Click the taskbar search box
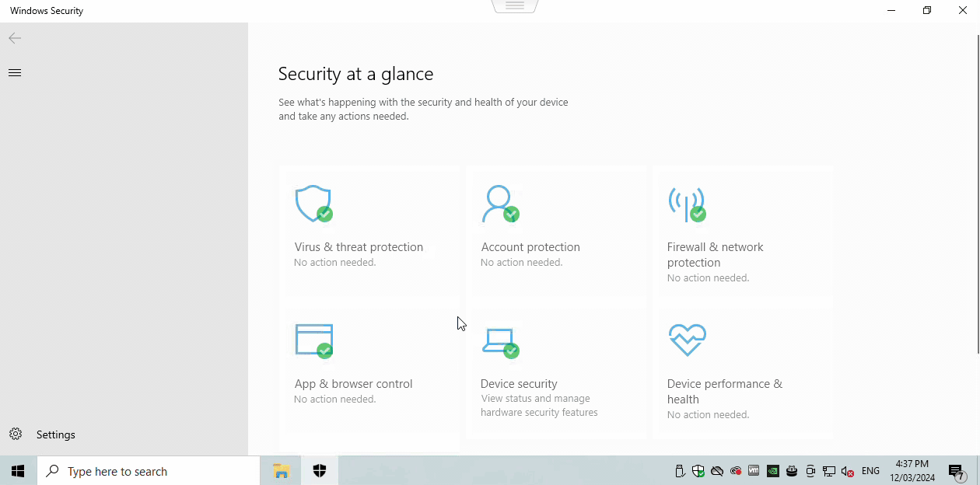This screenshot has height=485, width=980. tap(149, 471)
